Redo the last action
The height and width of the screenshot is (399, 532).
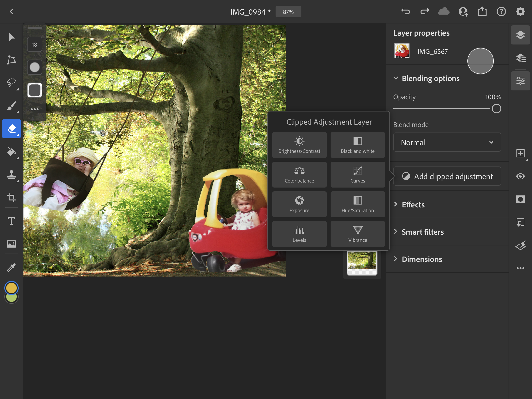click(x=425, y=11)
